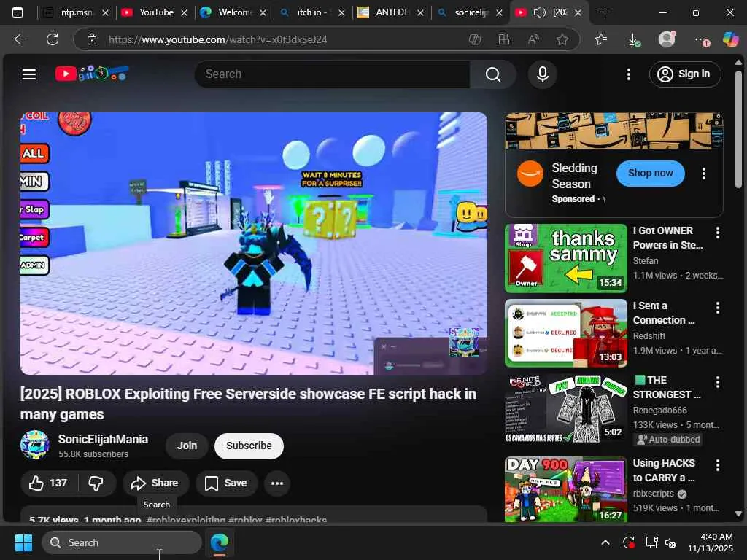The width and height of the screenshot is (747, 560).
Task: Start voice search with microphone icon
Action: click(x=542, y=74)
